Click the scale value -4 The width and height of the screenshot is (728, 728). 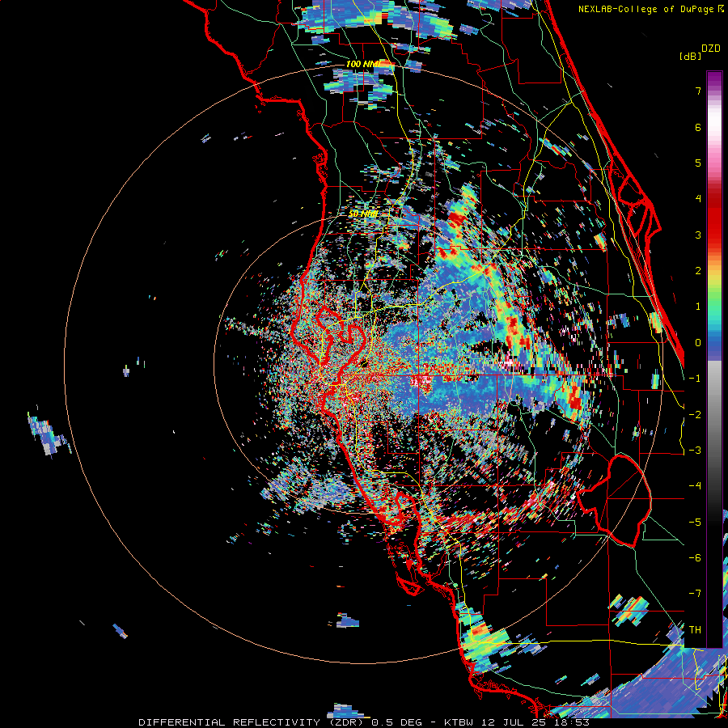[x=695, y=486]
